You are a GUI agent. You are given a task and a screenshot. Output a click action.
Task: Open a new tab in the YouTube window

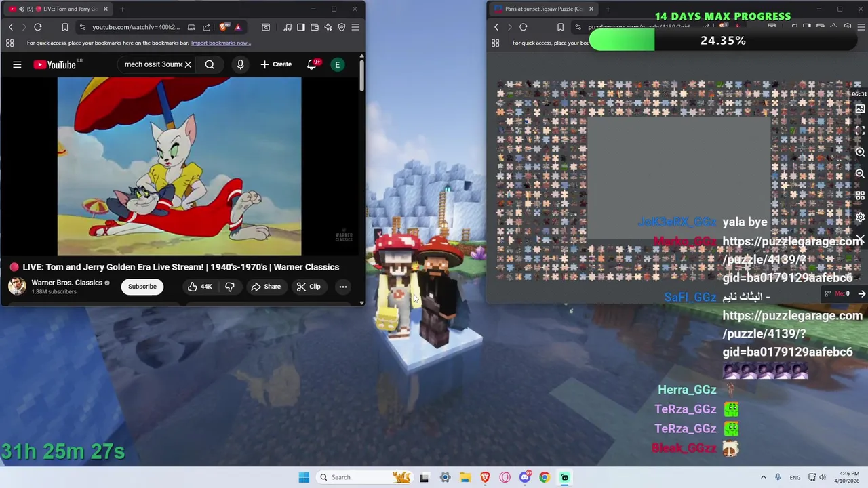click(x=122, y=9)
